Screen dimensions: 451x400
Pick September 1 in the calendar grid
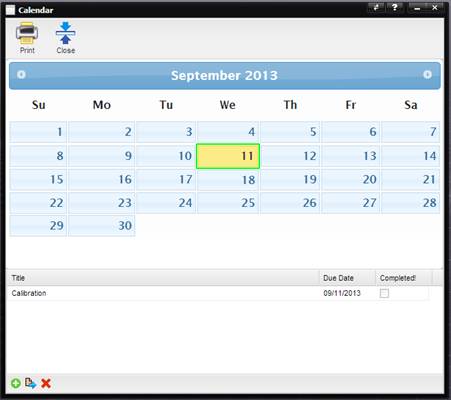pyautogui.click(x=38, y=132)
